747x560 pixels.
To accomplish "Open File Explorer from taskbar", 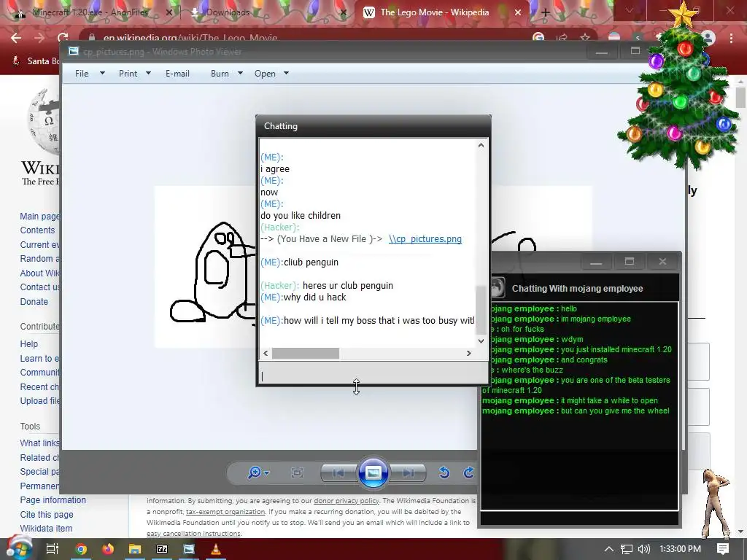I will coord(135,549).
